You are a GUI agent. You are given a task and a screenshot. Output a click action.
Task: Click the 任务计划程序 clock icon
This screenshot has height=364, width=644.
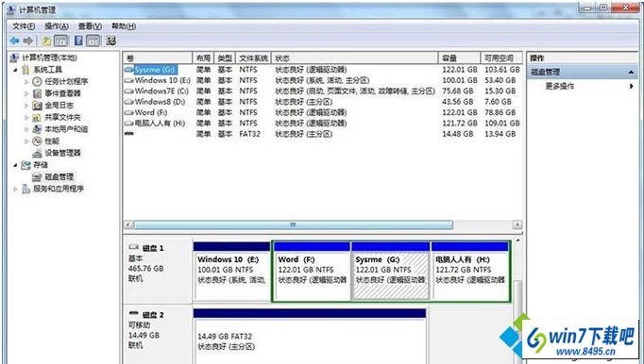[x=38, y=81]
